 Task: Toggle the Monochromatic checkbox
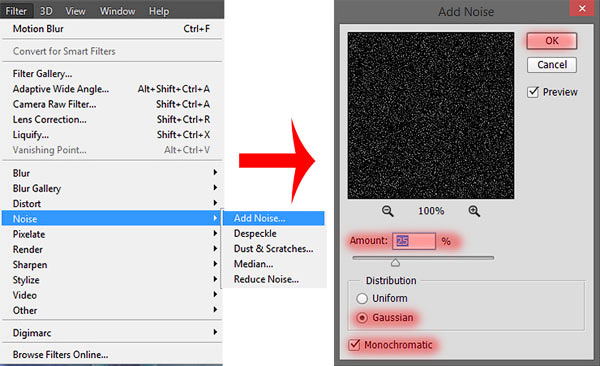(x=354, y=345)
